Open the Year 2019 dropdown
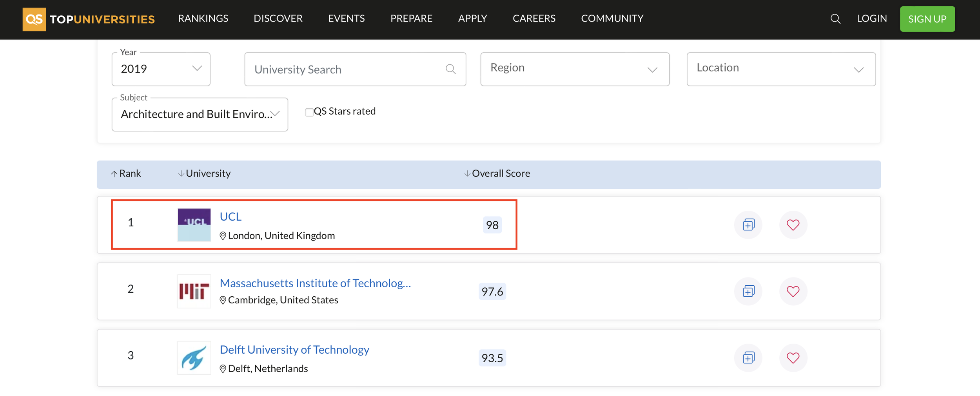 [161, 69]
